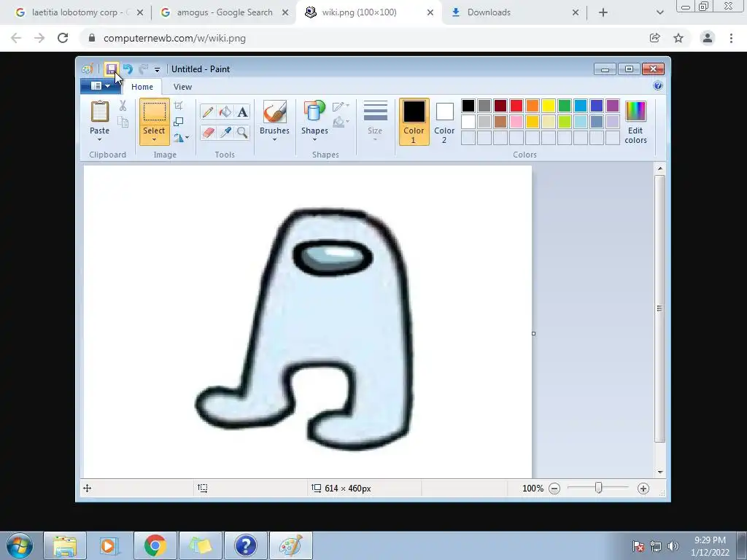This screenshot has width=747, height=560.
Task: Click the Brushes tool icon
Action: [x=274, y=112]
